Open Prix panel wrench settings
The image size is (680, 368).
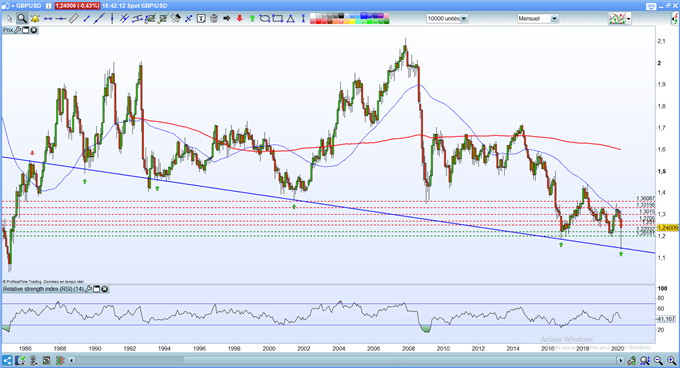tap(18, 30)
